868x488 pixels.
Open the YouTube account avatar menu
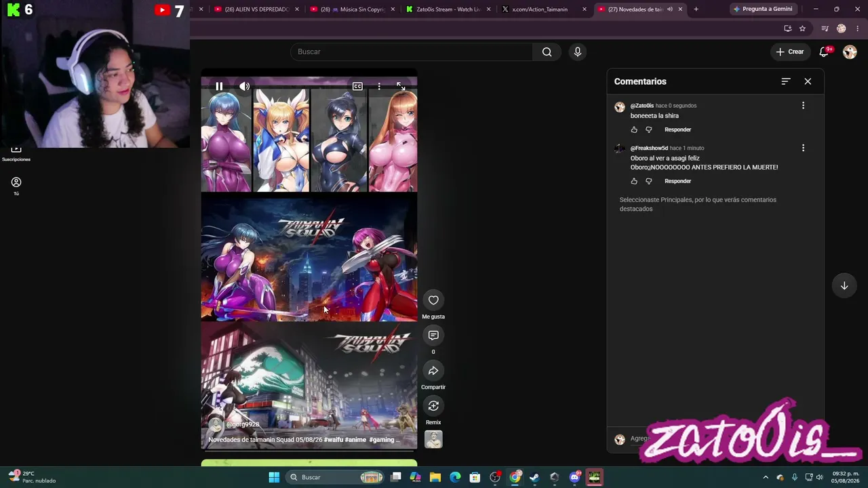850,52
